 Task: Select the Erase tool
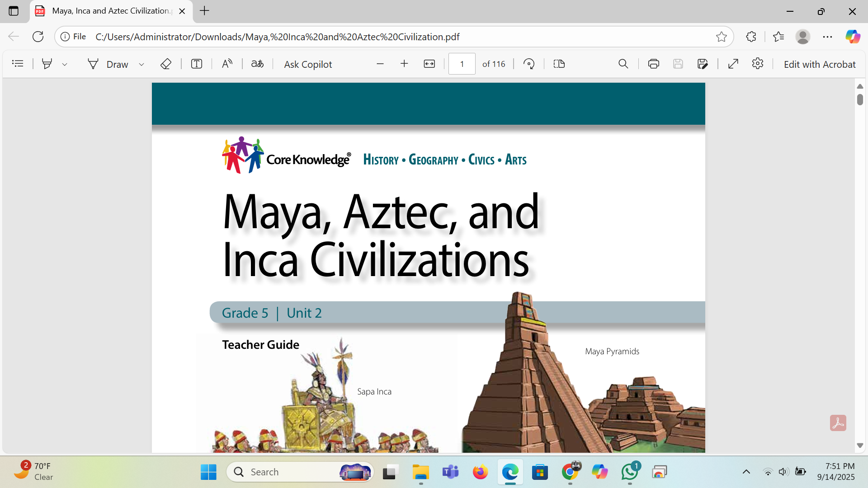point(166,64)
